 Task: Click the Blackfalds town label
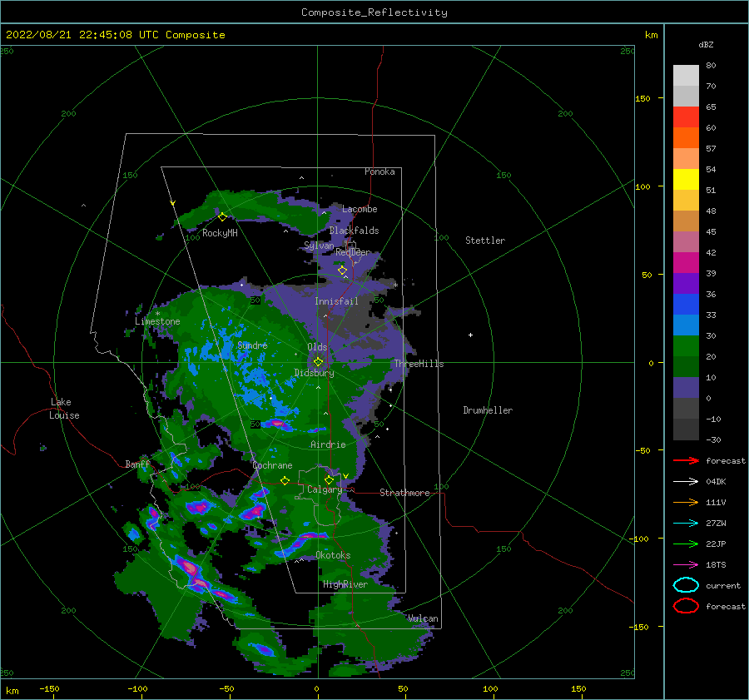point(354,231)
